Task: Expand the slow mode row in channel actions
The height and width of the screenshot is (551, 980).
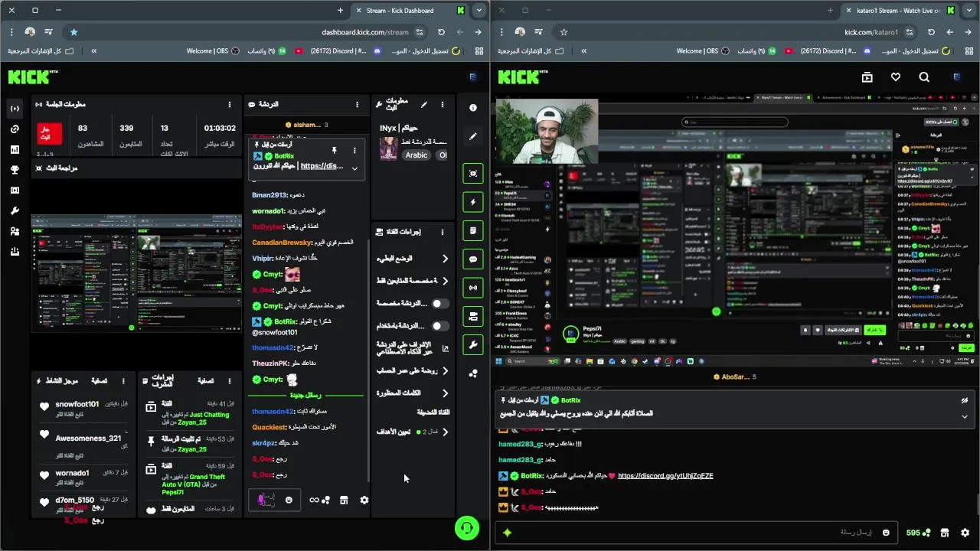Action: click(412, 259)
